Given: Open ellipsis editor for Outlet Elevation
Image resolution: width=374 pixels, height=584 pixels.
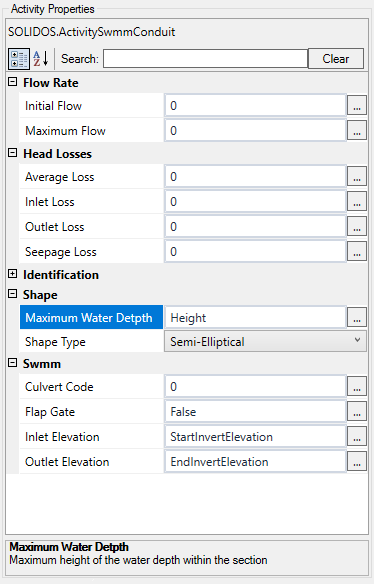Looking at the screenshot, I should 357,461.
